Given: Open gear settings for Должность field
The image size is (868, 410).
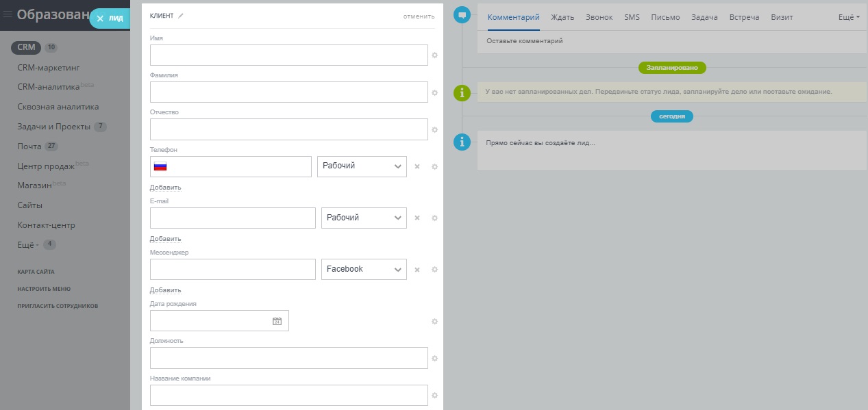Looking at the screenshot, I should [434, 358].
